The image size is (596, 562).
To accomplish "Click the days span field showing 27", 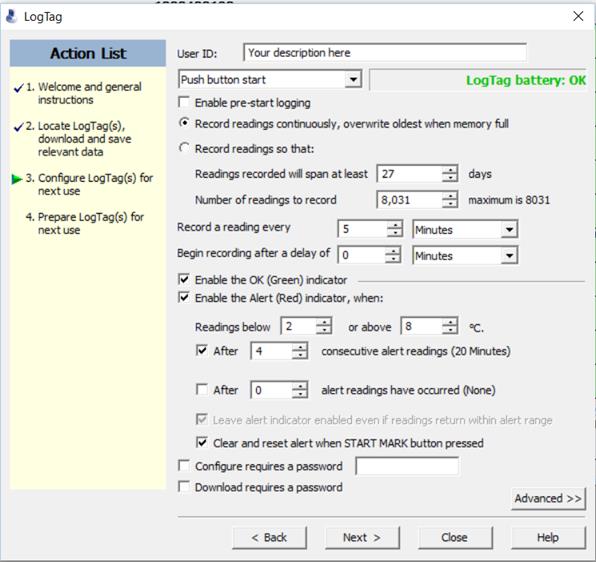I will pyautogui.click(x=409, y=174).
